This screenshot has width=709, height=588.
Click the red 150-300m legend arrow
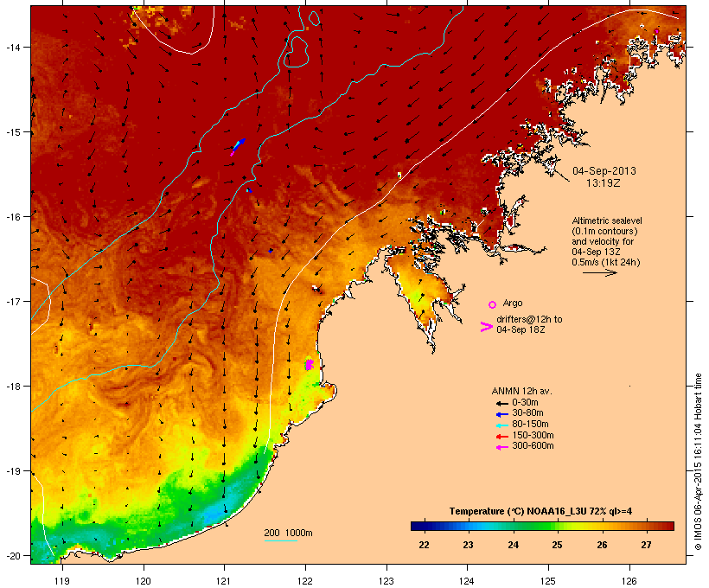[501, 437]
